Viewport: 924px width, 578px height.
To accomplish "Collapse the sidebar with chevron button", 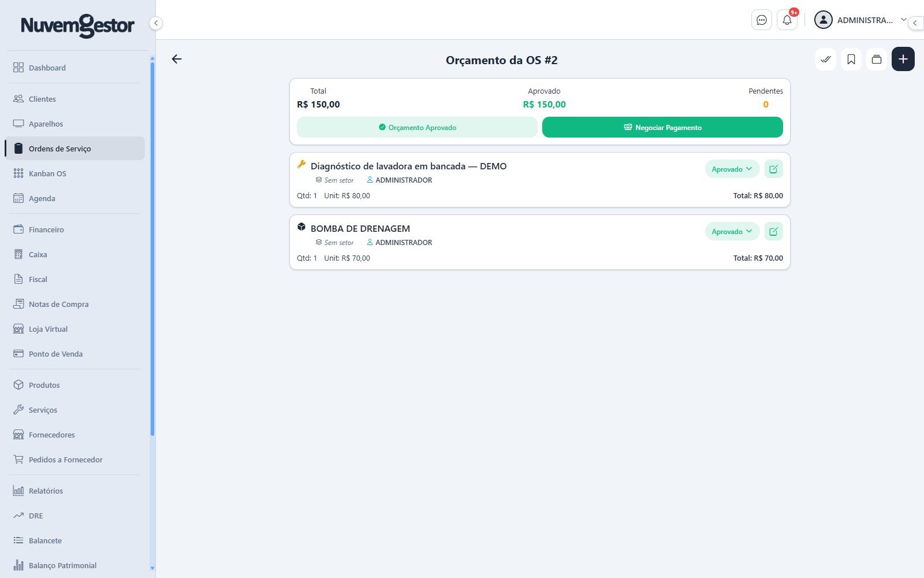I will point(156,23).
